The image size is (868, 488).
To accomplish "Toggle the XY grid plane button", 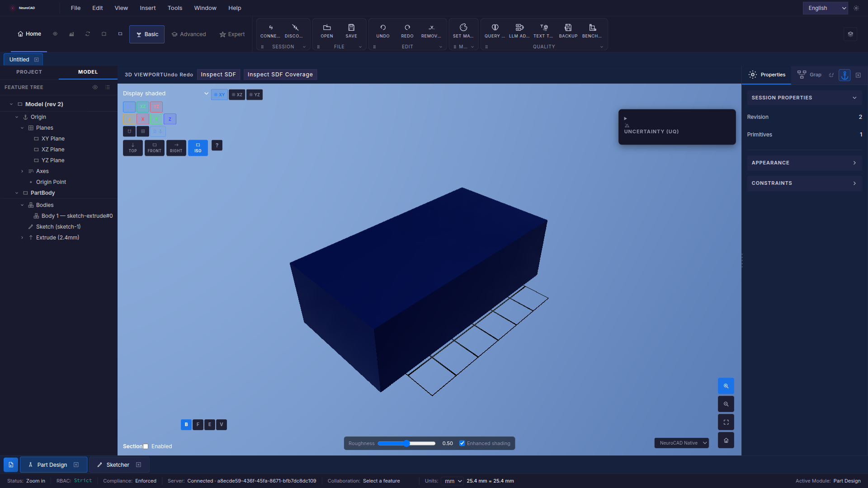I will tap(219, 94).
